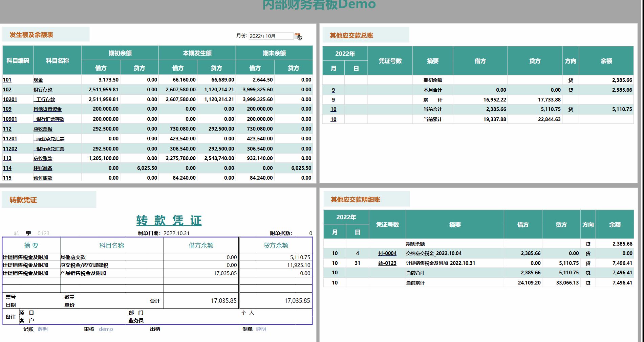Open account code 113 link
Screen dimensions: 644x342
(x=7, y=158)
